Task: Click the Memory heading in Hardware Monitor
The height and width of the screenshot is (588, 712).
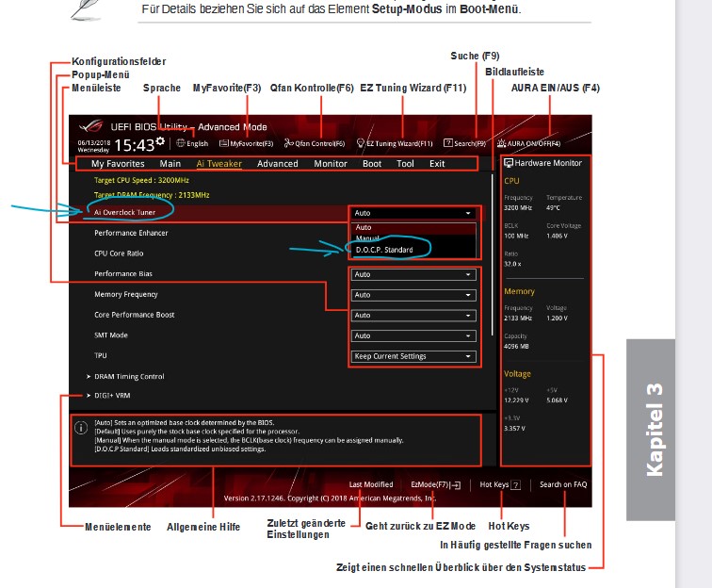Action: [x=520, y=291]
